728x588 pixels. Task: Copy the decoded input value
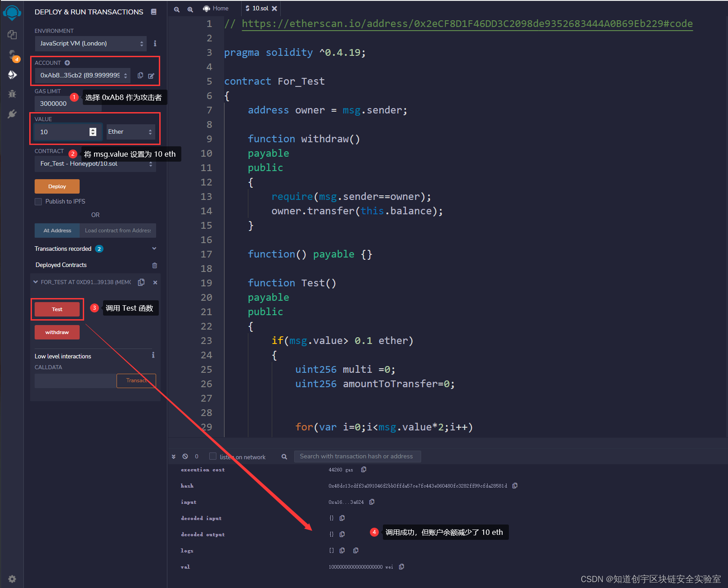coord(342,518)
